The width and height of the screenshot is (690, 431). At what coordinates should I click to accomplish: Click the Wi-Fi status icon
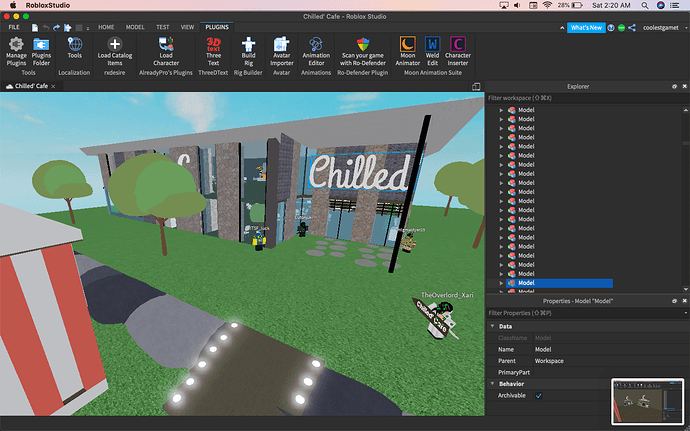pos(547,5)
